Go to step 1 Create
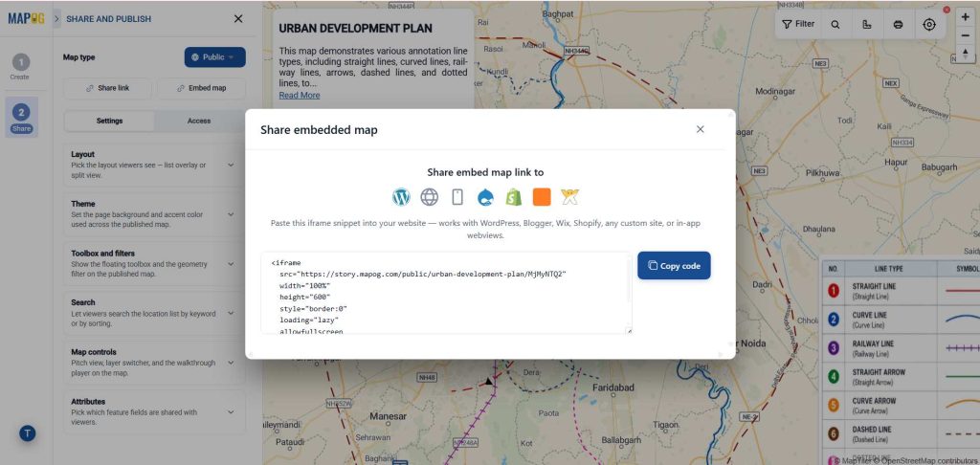The width and height of the screenshot is (980, 465). click(x=21, y=67)
